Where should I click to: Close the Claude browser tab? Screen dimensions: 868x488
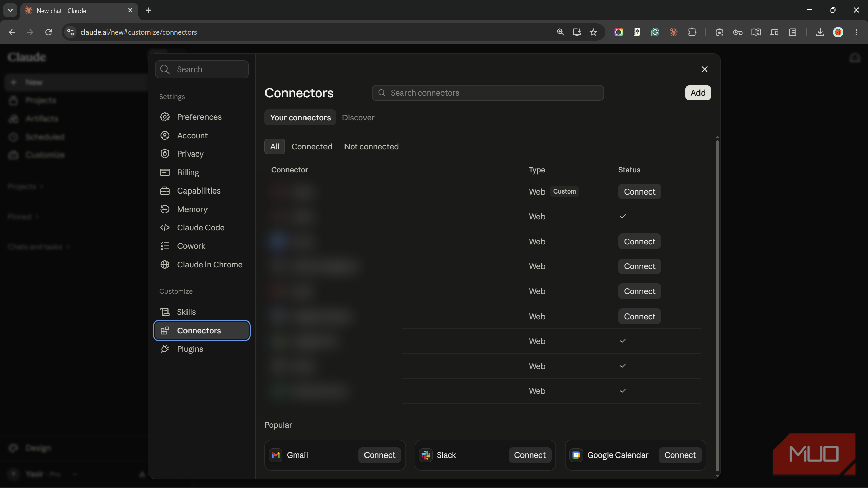pos(130,11)
